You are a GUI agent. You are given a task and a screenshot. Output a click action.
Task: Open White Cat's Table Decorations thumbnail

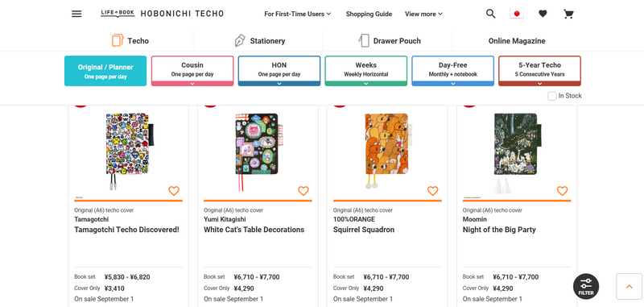258,151
